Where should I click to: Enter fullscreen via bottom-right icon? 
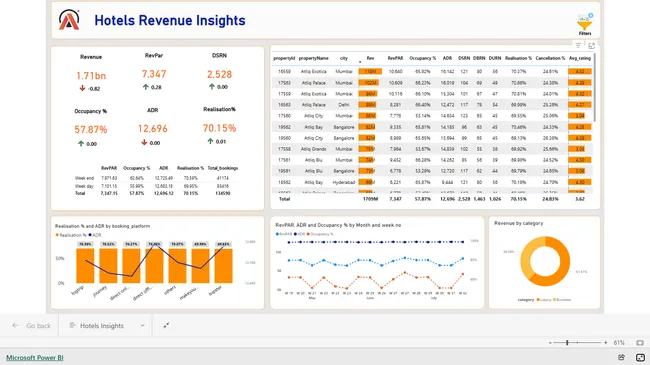640,357
